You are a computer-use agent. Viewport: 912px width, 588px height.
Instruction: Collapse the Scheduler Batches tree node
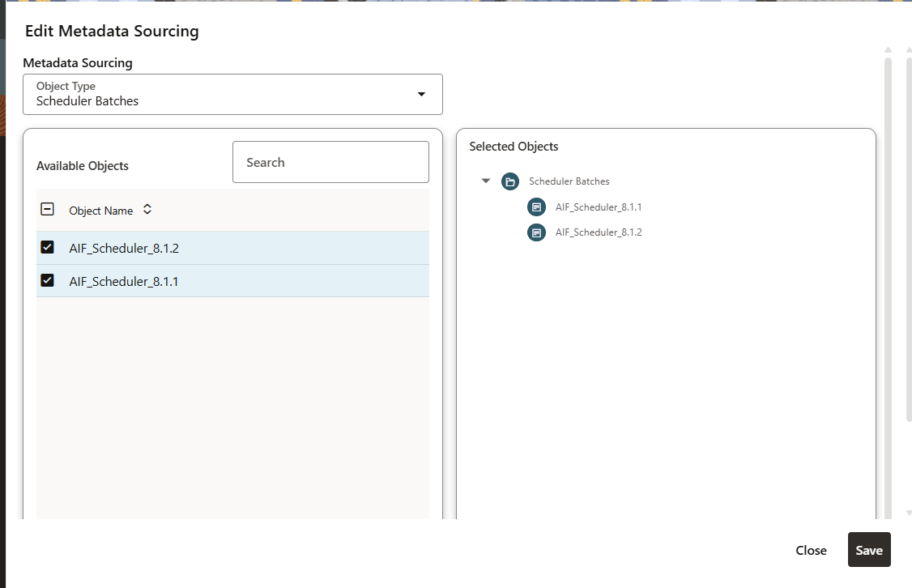[x=485, y=181]
